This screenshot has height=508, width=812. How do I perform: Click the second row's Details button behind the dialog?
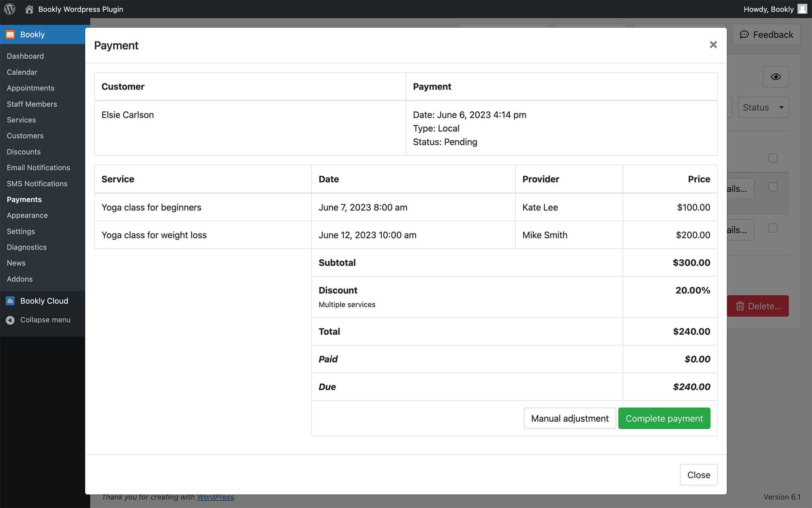pyautogui.click(x=741, y=230)
